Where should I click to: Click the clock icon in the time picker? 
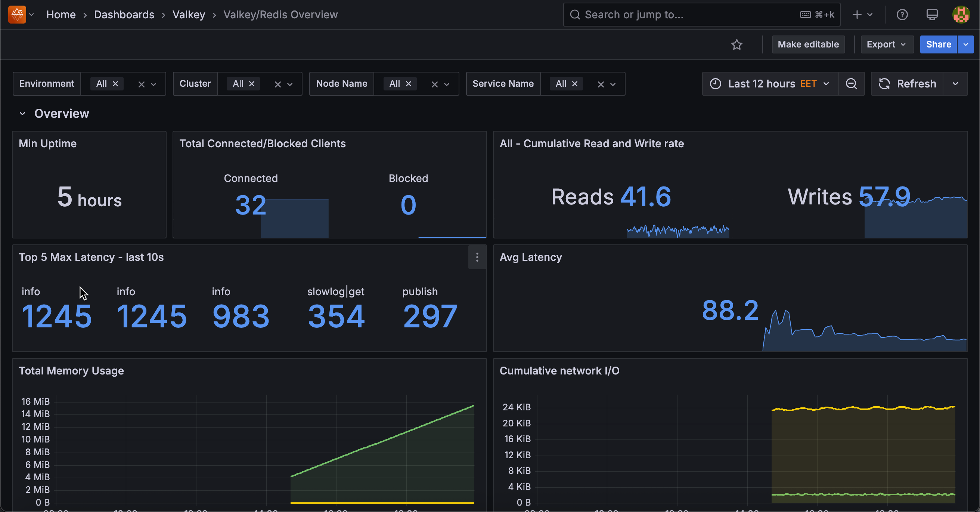[716, 84]
